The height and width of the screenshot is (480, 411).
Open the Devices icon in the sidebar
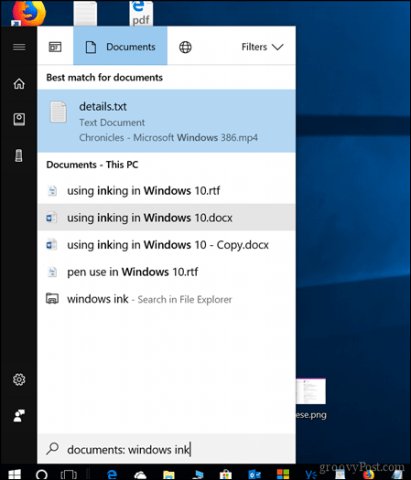[19, 156]
